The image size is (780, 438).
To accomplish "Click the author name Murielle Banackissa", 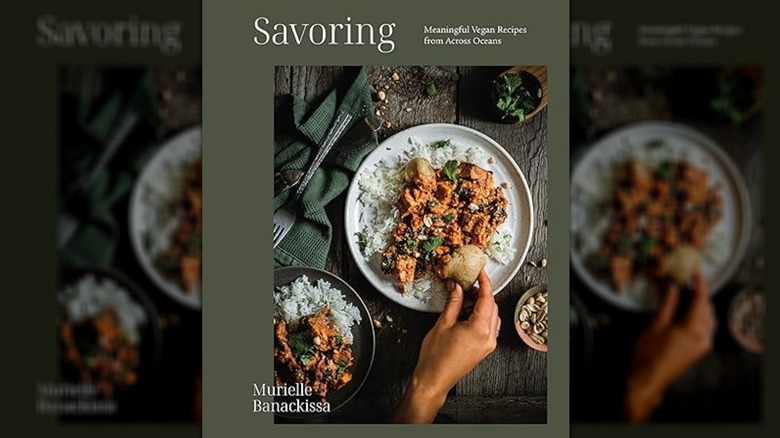I will (291, 398).
